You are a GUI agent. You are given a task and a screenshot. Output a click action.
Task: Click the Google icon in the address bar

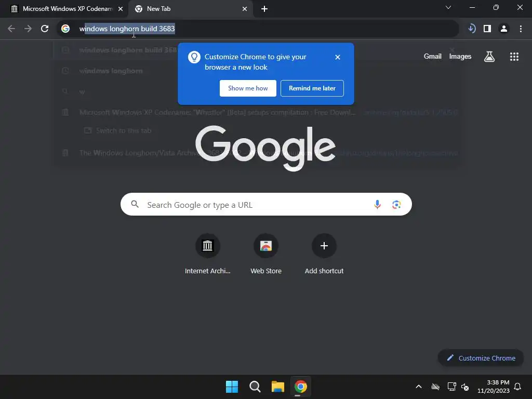point(65,29)
